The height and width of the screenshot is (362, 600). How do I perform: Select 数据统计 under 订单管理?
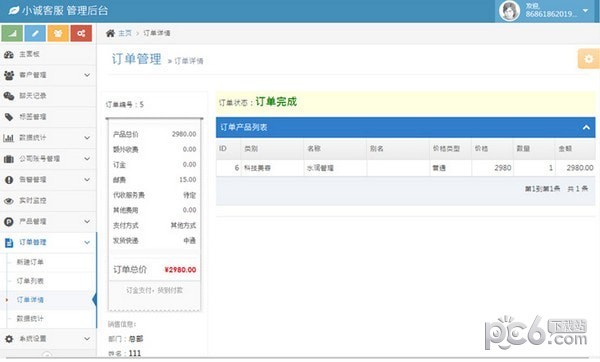point(30,319)
